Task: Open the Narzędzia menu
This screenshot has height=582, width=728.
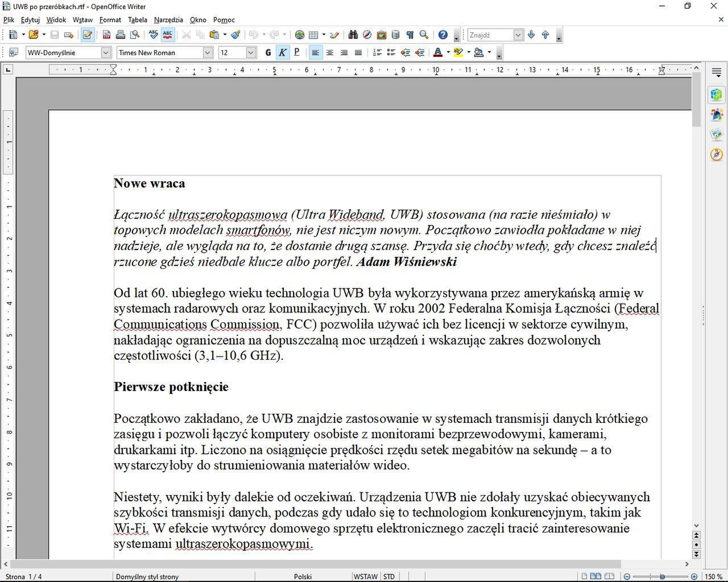Action: pyautogui.click(x=168, y=20)
